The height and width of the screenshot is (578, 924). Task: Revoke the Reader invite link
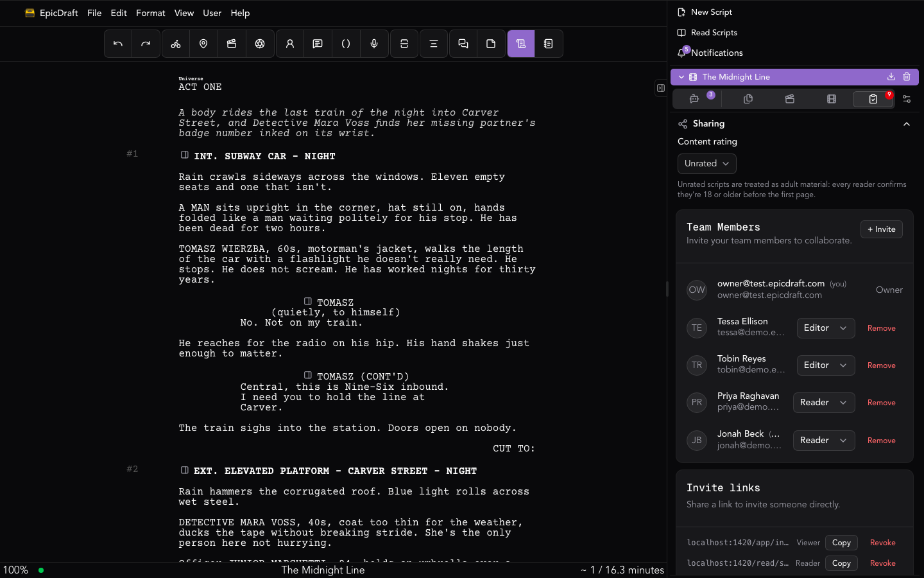pos(883,563)
